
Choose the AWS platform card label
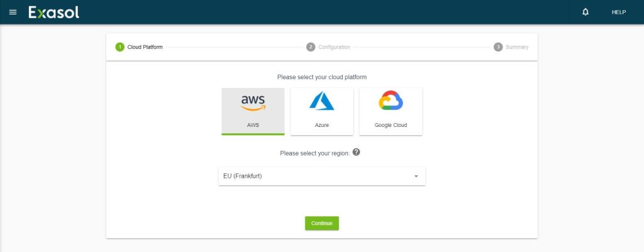(253, 125)
